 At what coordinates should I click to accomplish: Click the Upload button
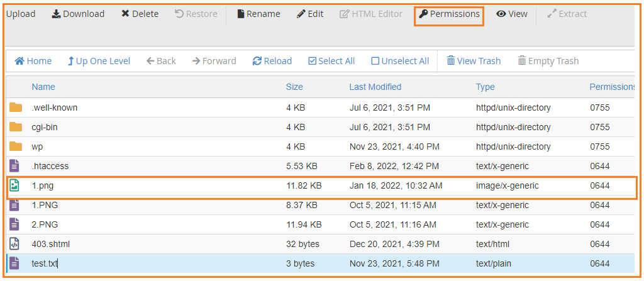click(21, 14)
